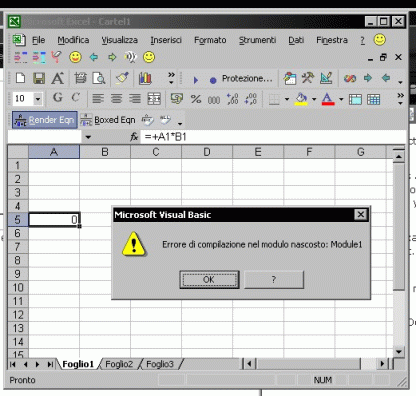Open the Modifica menu

point(73,40)
